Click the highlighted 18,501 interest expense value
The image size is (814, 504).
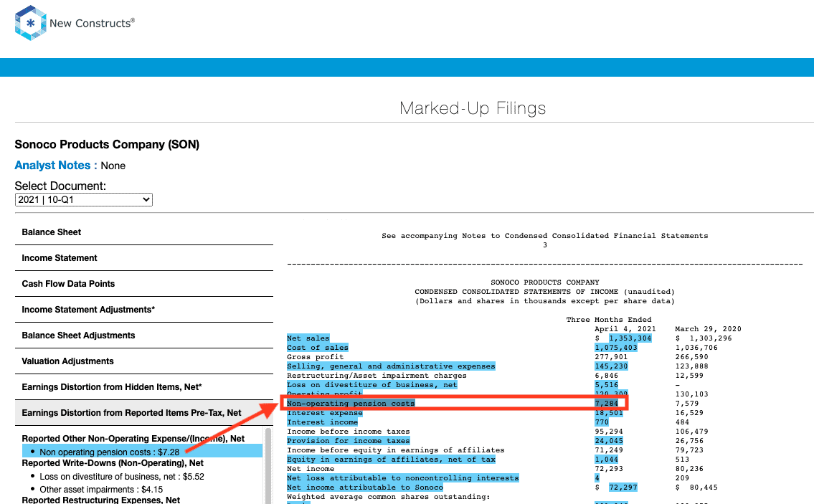[x=608, y=413]
